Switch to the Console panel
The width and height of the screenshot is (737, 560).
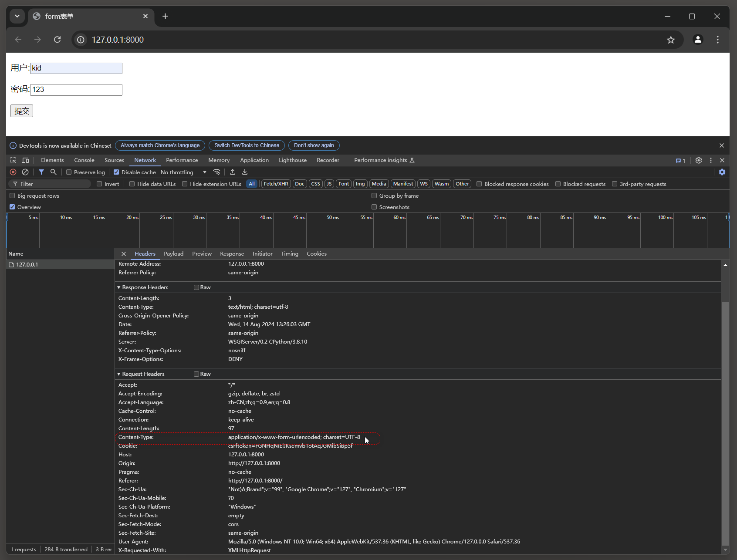[x=84, y=160]
